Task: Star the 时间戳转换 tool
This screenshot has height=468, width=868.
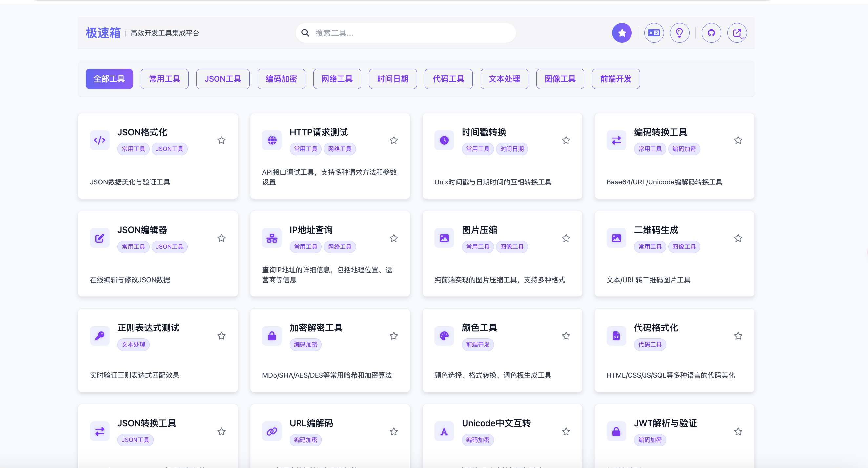Action: coord(566,140)
